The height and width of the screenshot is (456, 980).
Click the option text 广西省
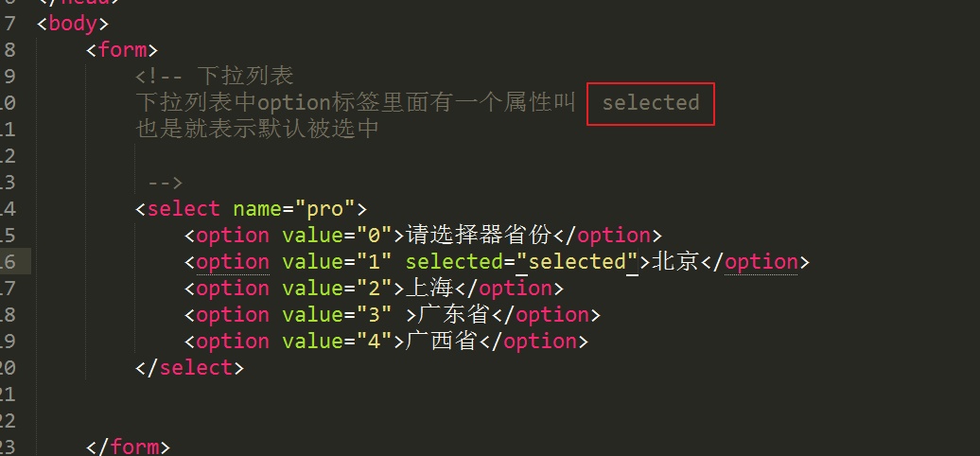(x=443, y=342)
